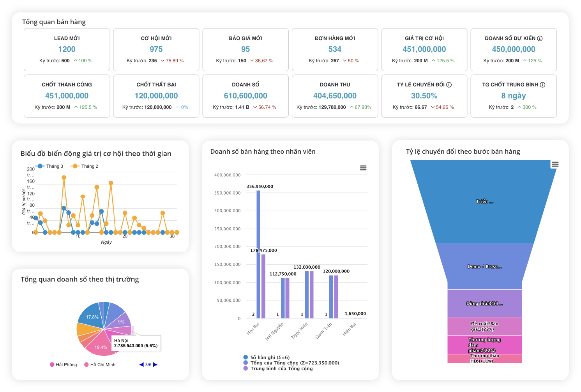Toggle Hồ Chí Minh pie legend item
The height and width of the screenshot is (392, 581).
pyautogui.click(x=100, y=365)
